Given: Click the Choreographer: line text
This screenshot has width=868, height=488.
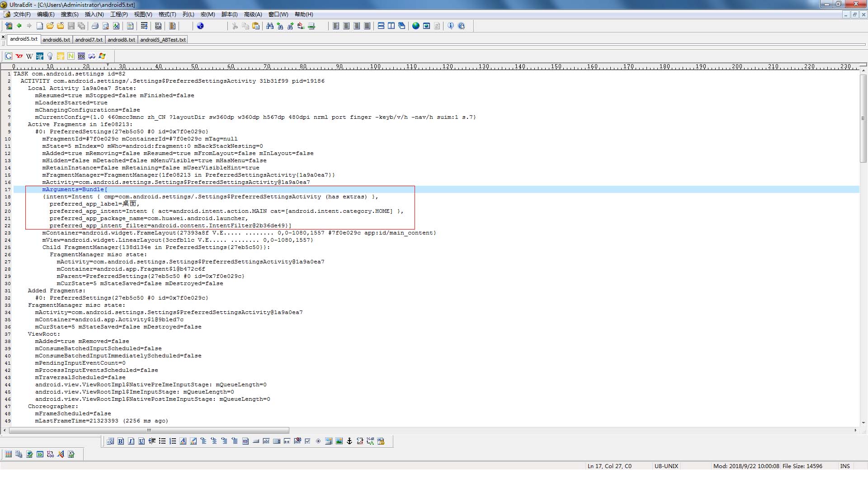Looking at the screenshot, I should [53, 406].
